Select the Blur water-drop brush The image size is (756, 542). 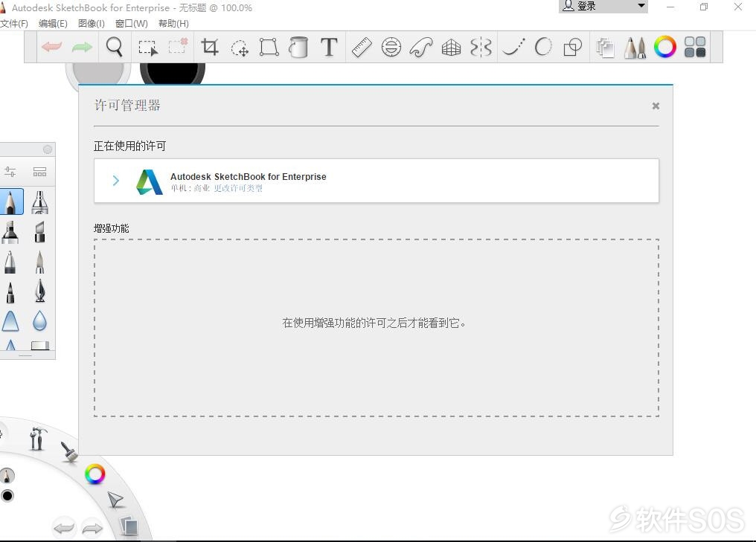click(39, 321)
